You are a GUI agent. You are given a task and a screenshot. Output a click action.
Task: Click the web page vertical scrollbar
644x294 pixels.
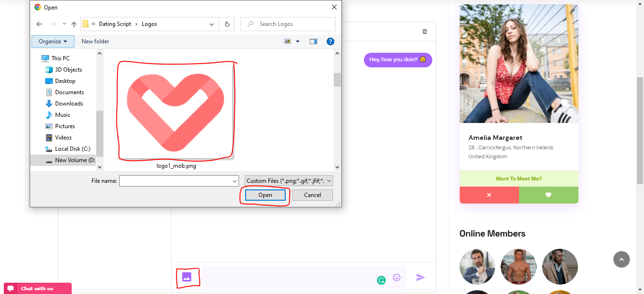pyautogui.click(x=640, y=131)
